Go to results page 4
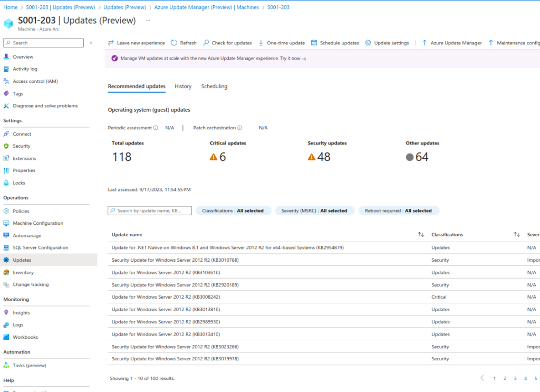This screenshot has width=540, height=392. coord(526,378)
